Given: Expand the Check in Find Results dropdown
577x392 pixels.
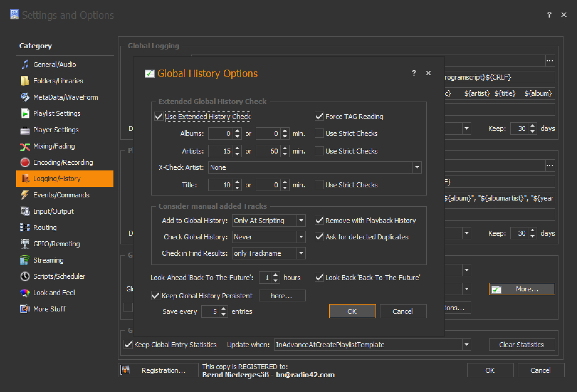Looking at the screenshot, I should [x=301, y=253].
